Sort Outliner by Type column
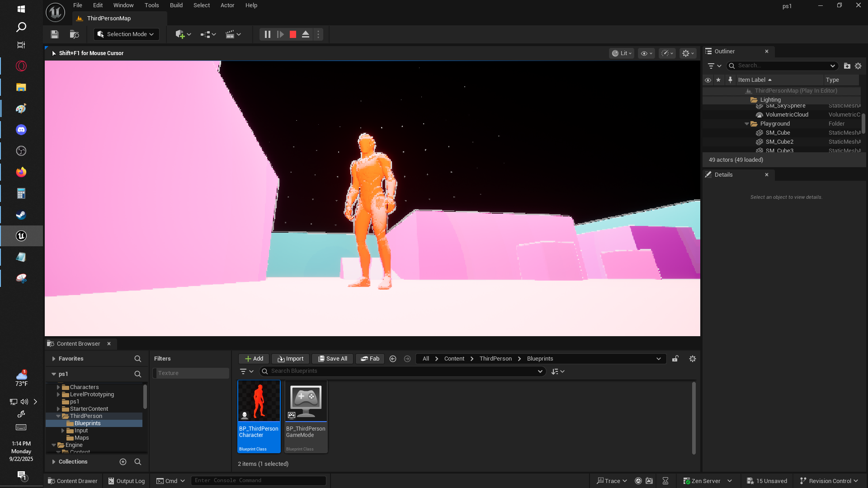This screenshot has width=868, height=488. point(841,80)
